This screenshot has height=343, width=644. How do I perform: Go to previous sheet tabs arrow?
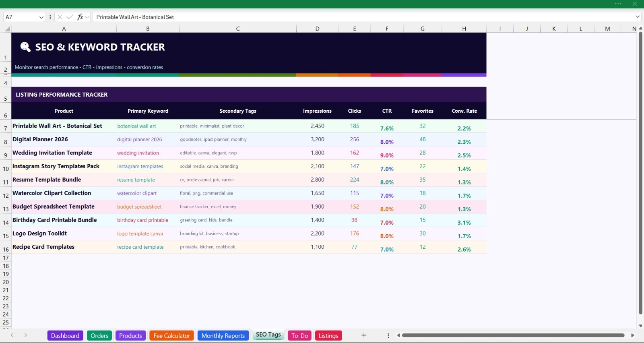click(12, 335)
